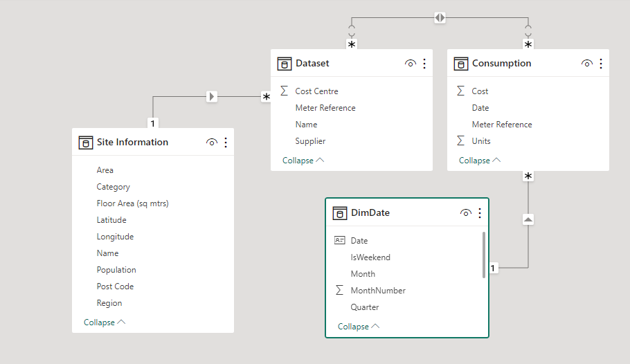
Task: Collapse the Consumption table fields
Action: tap(480, 161)
